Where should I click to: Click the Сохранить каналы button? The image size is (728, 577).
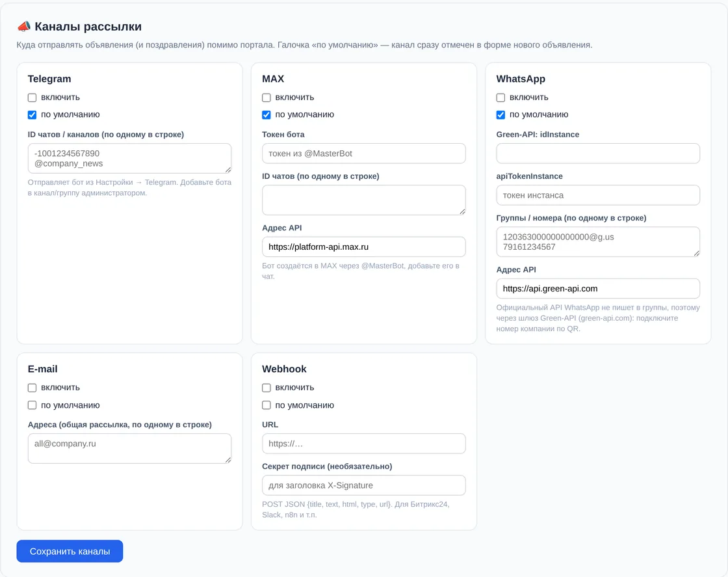[x=70, y=551]
